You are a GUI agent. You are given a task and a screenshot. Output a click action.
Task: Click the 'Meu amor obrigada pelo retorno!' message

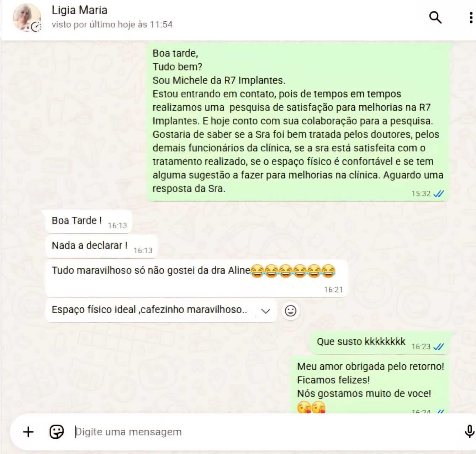(370, 385)
